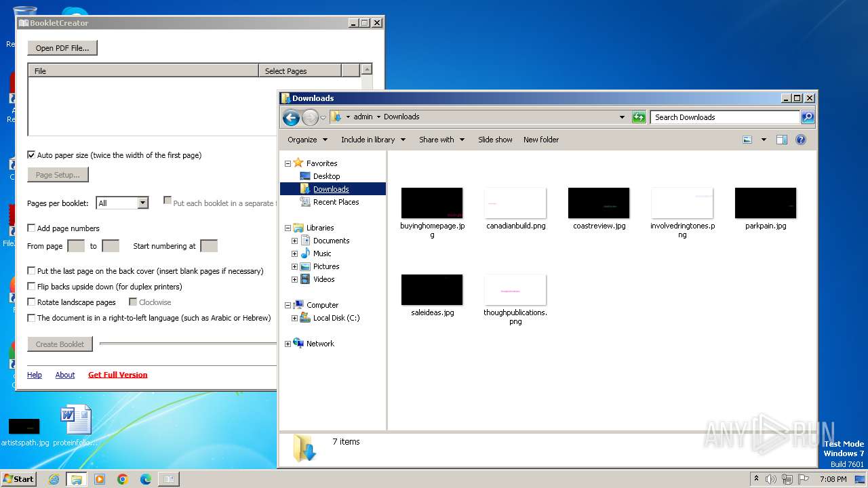Expand the Music library node
868x488 pixels.
[x=294, y=253]
